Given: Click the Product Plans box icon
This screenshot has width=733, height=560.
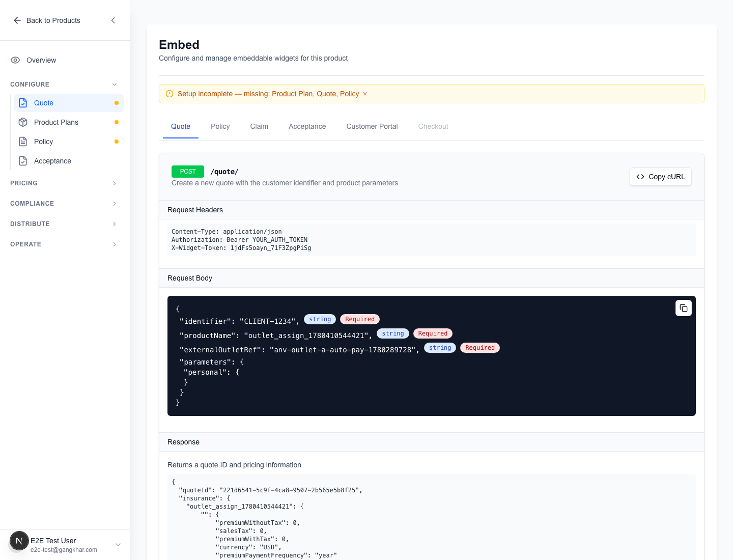Looking at the screenshot, I should (x=23, y=122).
